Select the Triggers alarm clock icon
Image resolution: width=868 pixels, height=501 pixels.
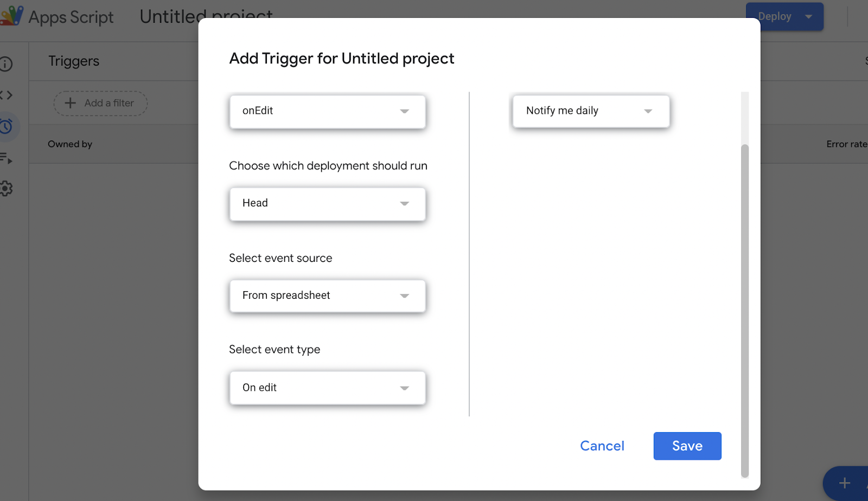7,126
